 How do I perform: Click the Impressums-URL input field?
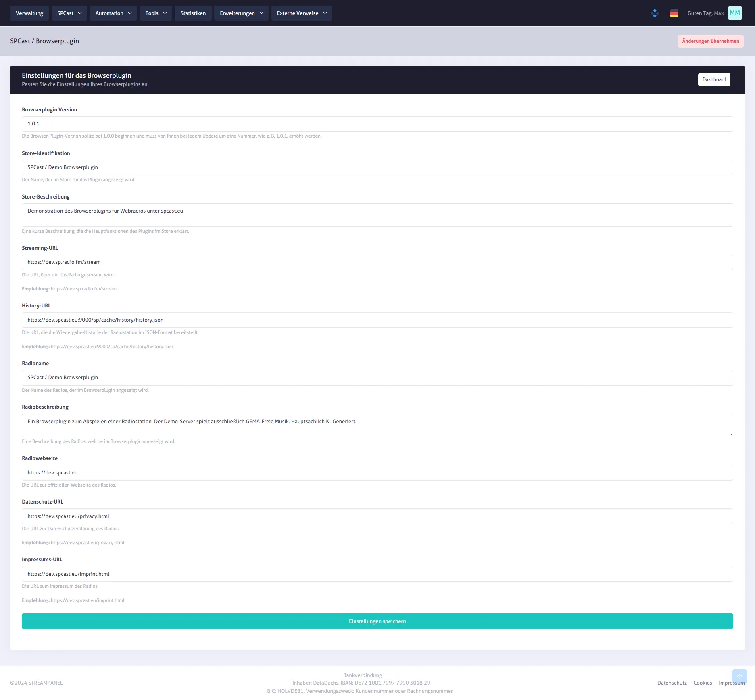pos(377,574)
